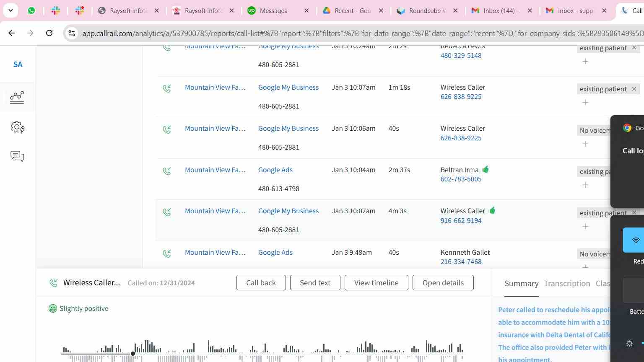Switch to the Transcription tab
Image resolution: width=644 pixels, height=362 pixels.
(x=567, y=284)
